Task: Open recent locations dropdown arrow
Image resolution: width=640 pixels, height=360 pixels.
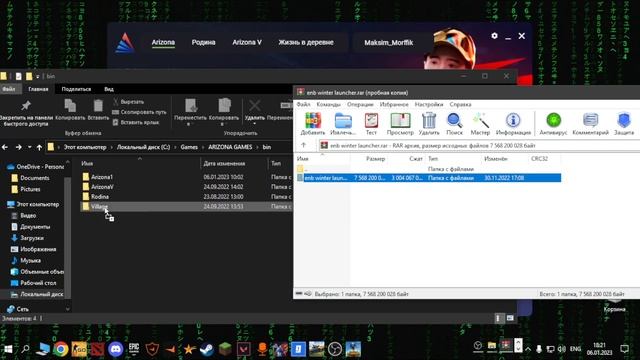Action: tap(29, 147)
